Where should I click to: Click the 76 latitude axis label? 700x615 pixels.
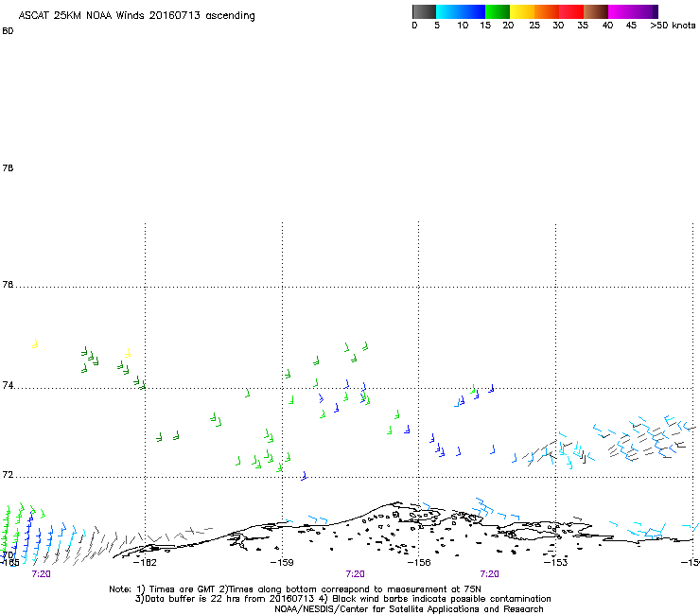(8, 285)
